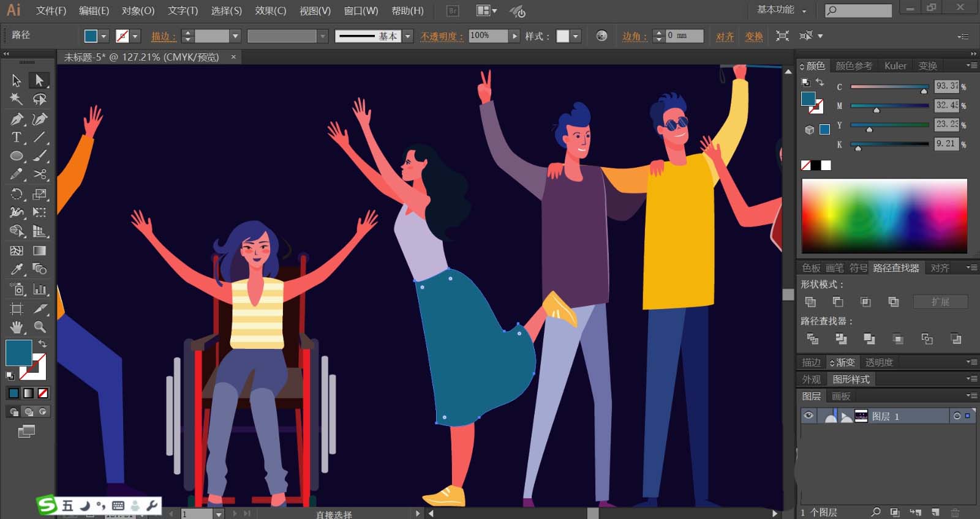Select the Magic Wand tool
Screen dimensions: 980x519
17,99
